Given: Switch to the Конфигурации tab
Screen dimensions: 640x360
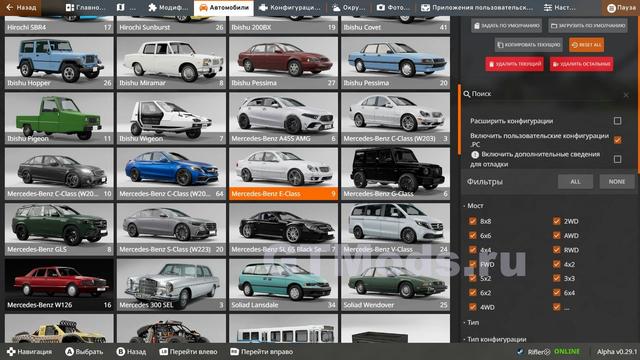Looking at the screenshot, I should click(289, 7).
